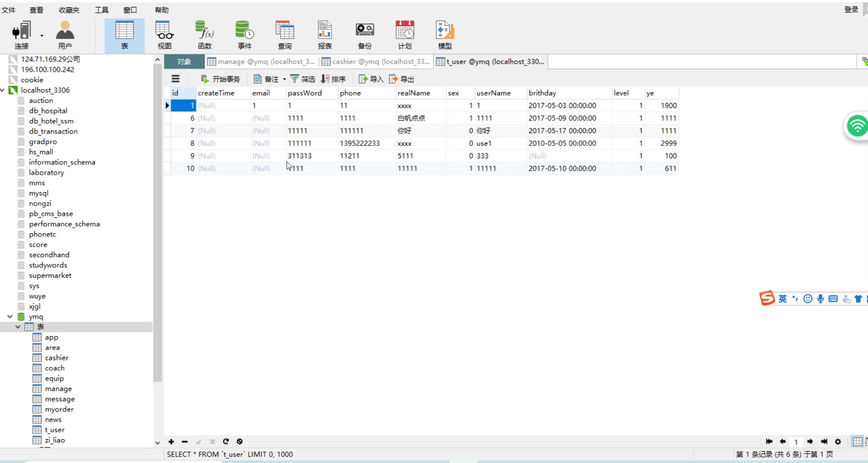This screenshot has width=868, height=463.
Task: Toggle Sogou input language 英 indicator
Action: click(x=782, y=299)
